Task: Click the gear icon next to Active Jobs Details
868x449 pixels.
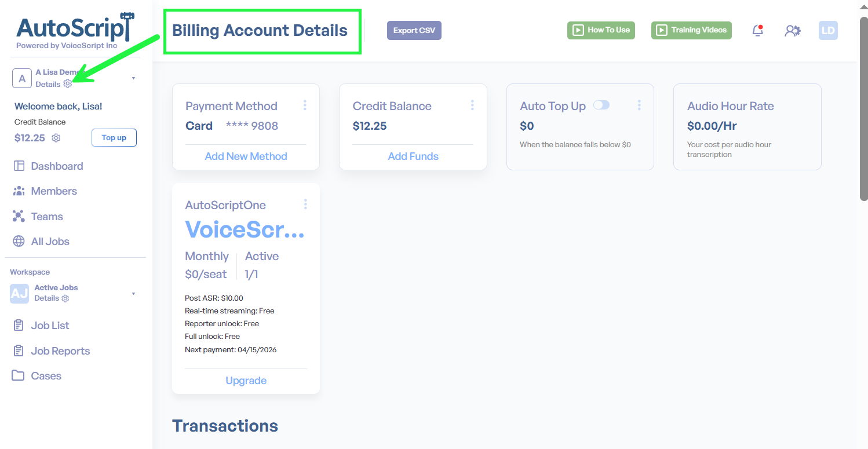Action: pos(65,298)
